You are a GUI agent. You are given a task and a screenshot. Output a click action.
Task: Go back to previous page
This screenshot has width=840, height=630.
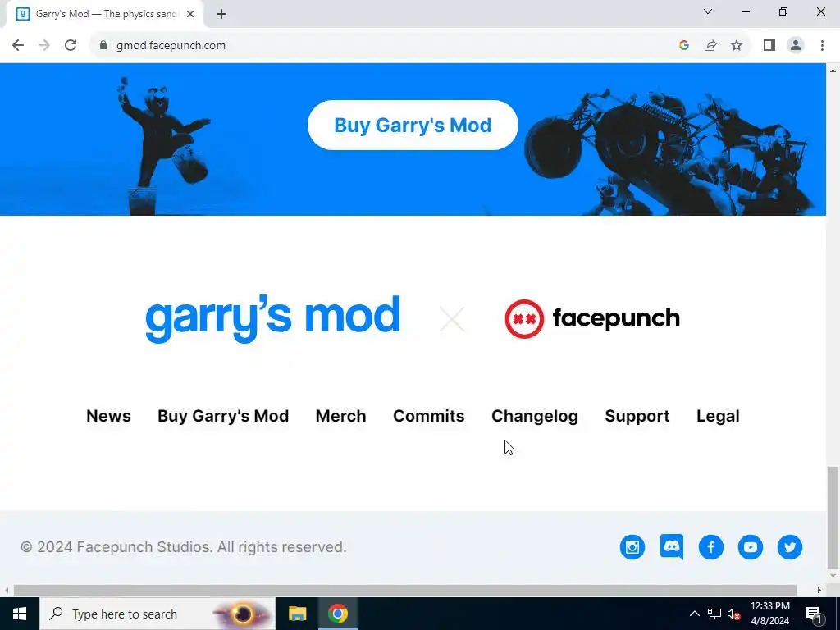[x=18, y=46]
